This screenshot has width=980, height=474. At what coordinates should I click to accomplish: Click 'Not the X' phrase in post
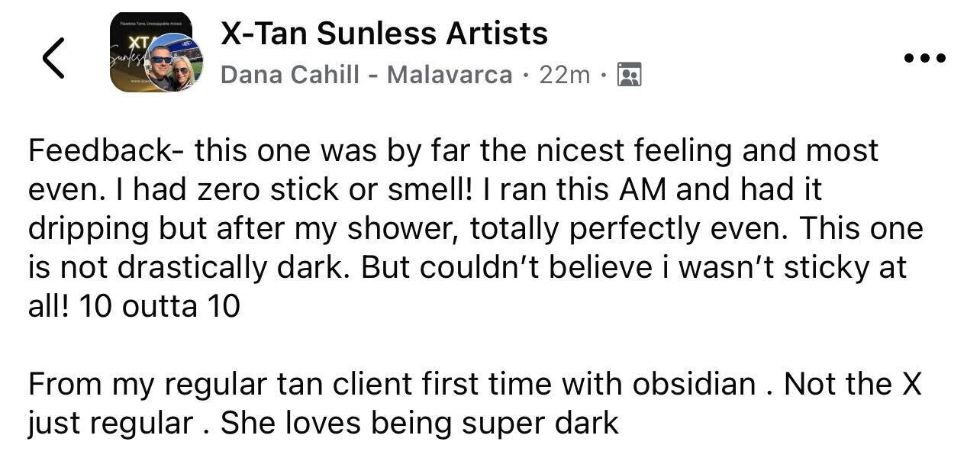pyautogui.click(x=853, y=384)
